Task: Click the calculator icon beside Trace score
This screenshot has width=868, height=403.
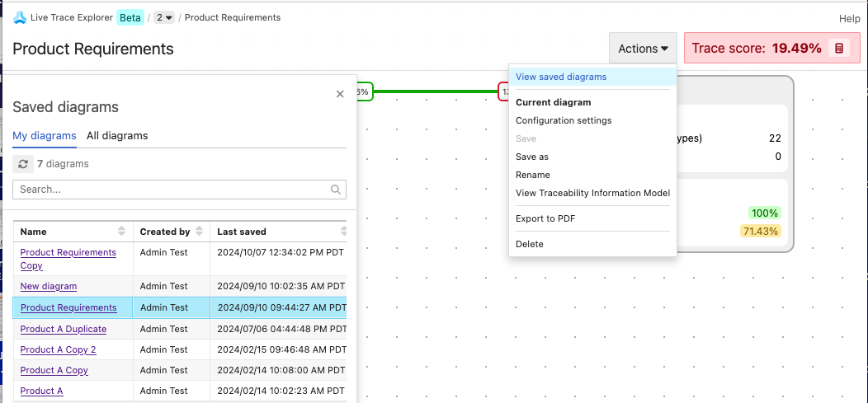Action: coord(838,49)
